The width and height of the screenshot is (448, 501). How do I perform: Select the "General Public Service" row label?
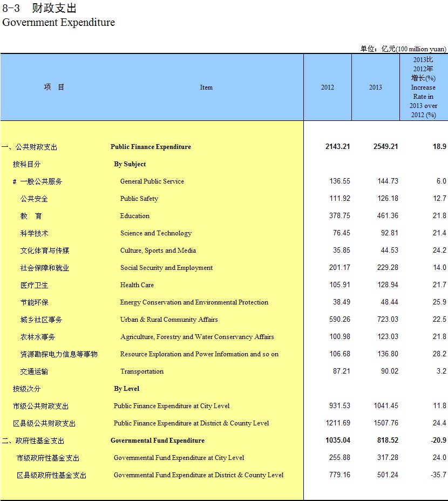pos(152,181)
